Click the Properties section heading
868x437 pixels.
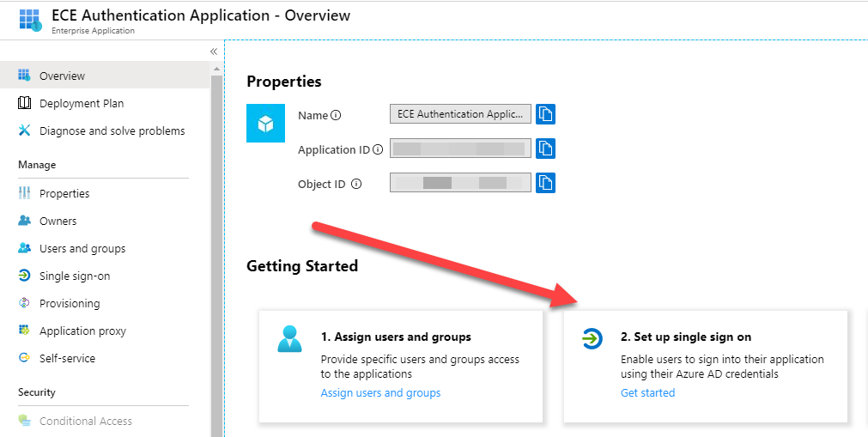coord(284,82)
